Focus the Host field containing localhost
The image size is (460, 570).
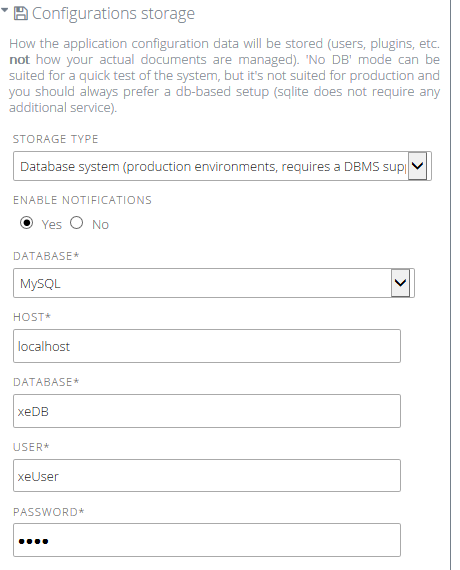pos(207,346)
